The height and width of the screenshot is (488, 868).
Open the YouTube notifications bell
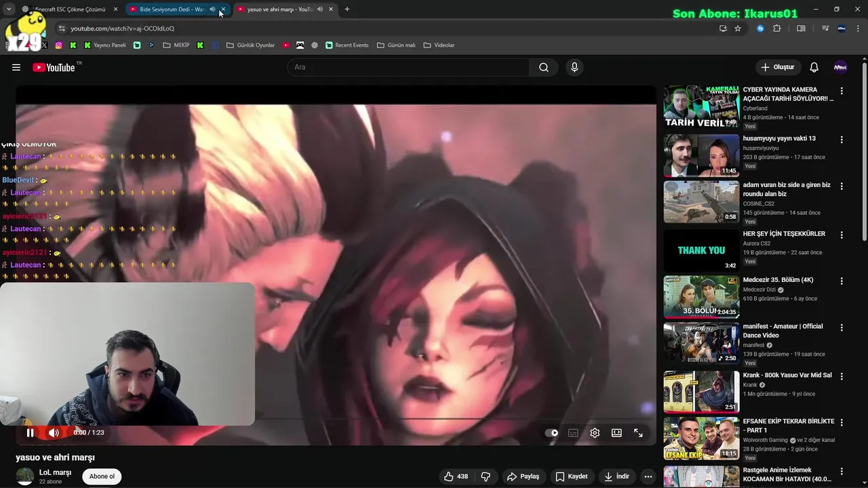point(814,67)
